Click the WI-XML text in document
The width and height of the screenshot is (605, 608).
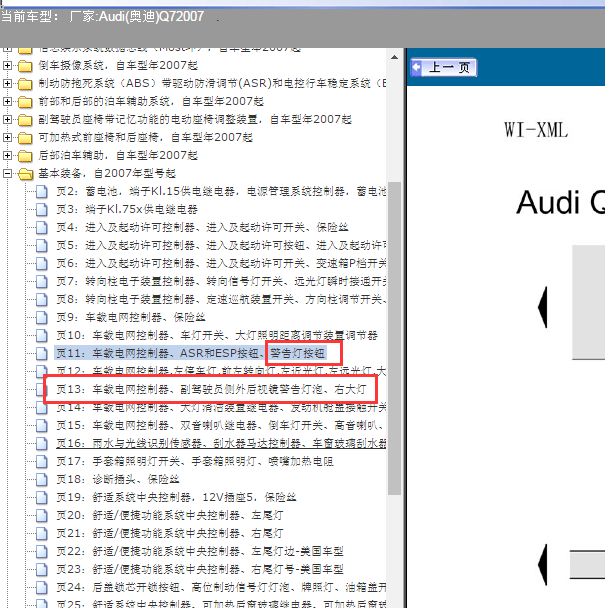coord(536,130)
